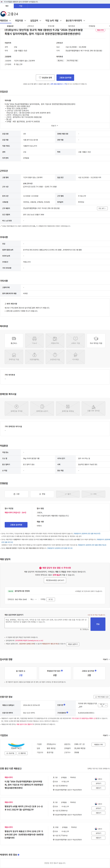Click phone number 062-956-2640
This screenshot has height=868, width=110.
(21, 599)
